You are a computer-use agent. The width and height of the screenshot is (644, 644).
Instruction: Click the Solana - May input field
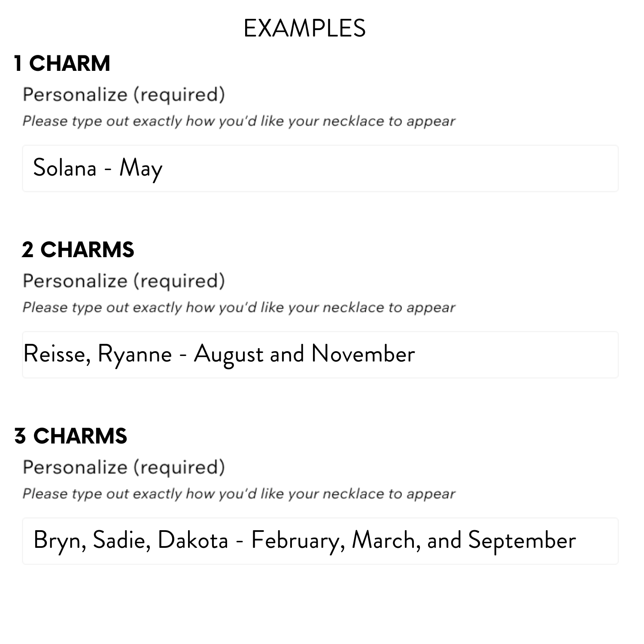pyautogui.click(x=320, y=168)
